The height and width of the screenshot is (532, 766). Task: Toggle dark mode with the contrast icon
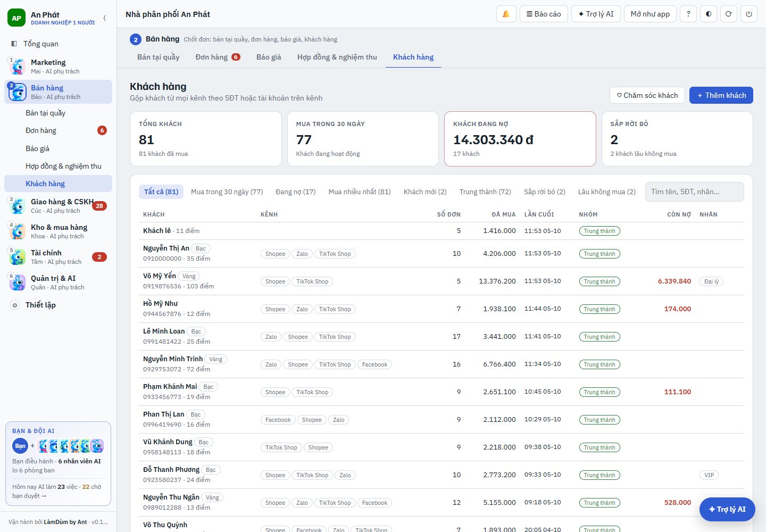709,14
